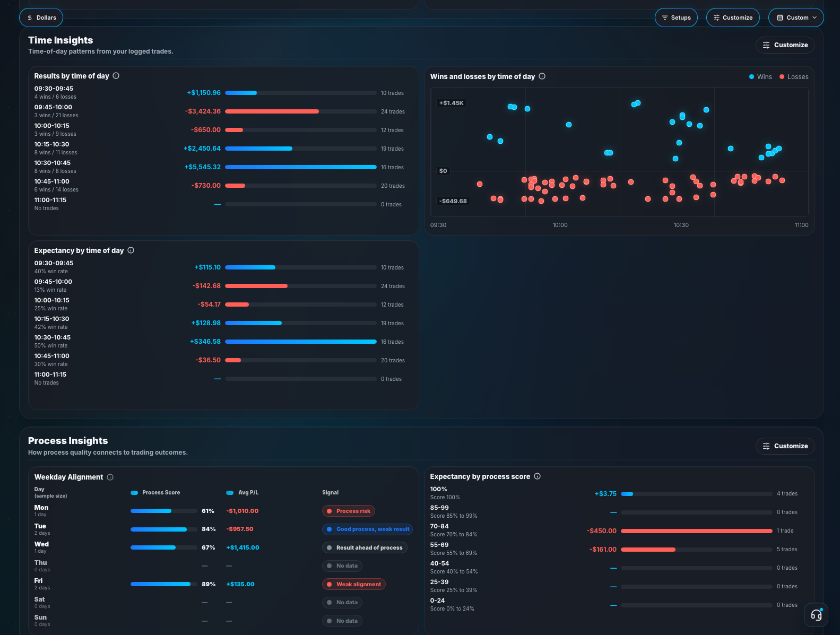Image resolution: width=840 pixels, height=635 pixels.
Task: Click the Time Insights heading
Action: point(60,40)
